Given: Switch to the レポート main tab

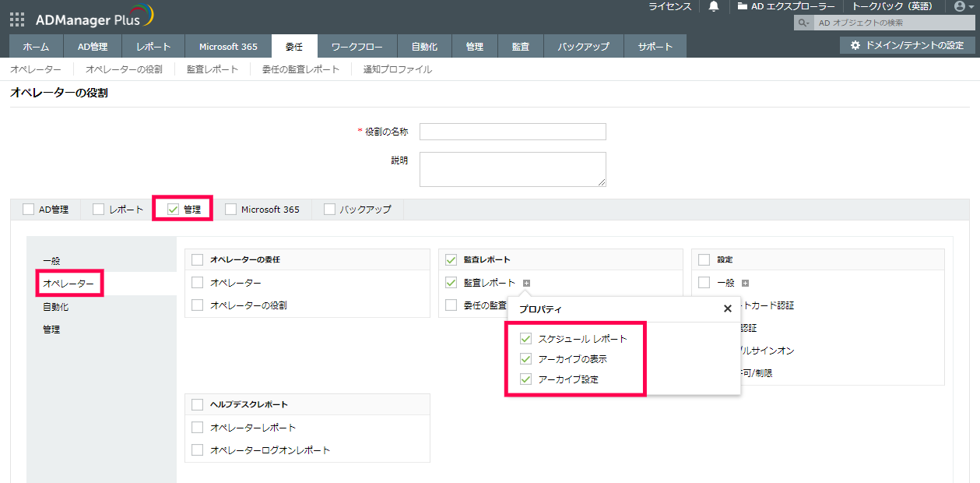Looking at the screenshot, I should tap(153, 47).
